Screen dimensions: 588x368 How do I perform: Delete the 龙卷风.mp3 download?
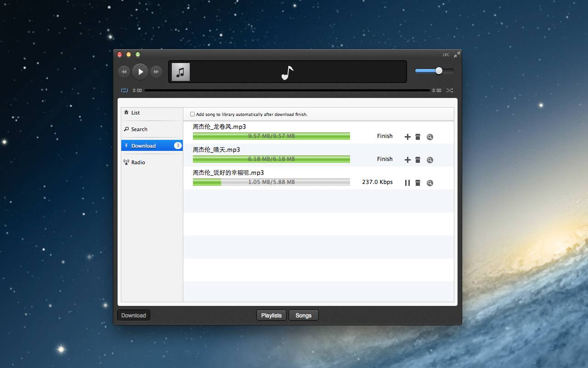click(x=418, y=137)
